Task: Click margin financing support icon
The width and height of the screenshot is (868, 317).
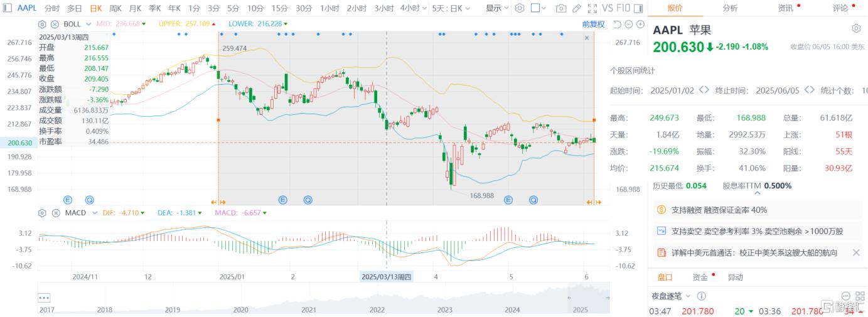Action: tap(661, 210)
